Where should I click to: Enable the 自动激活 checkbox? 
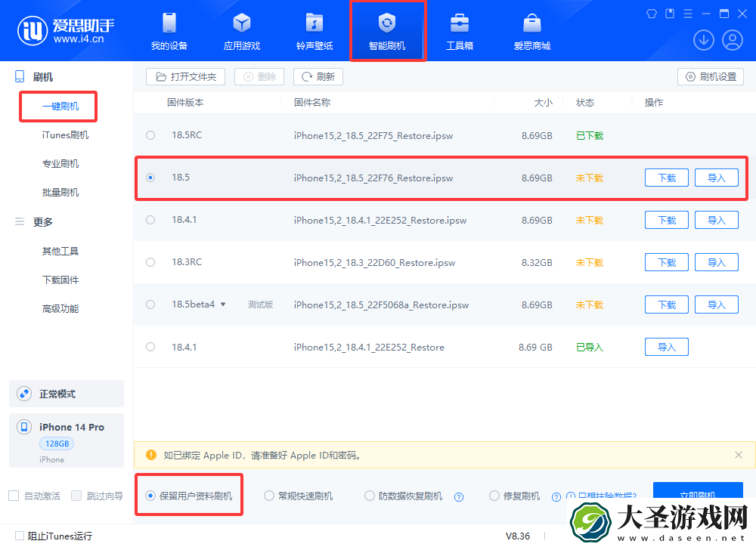[x=14, y=496]
